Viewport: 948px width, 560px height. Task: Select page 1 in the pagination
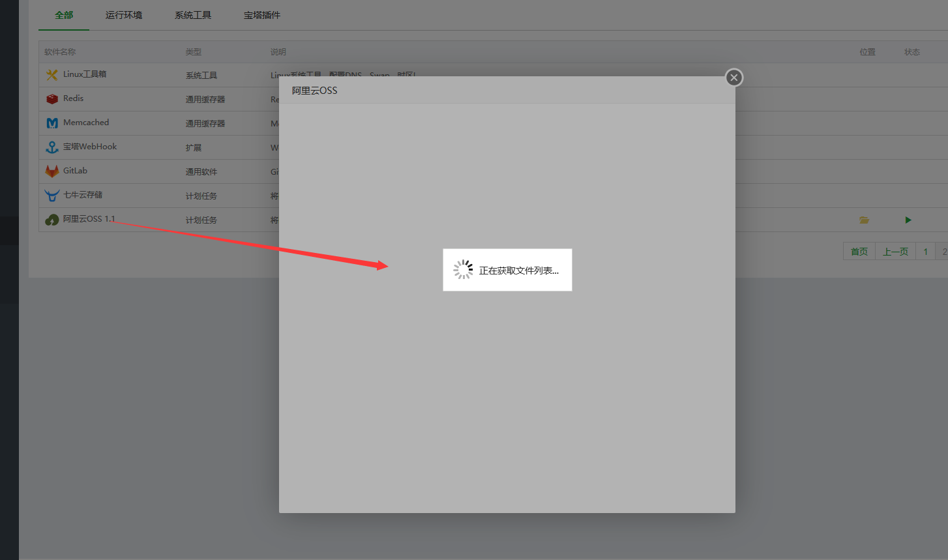pyautogui.click(x=925, y=252)
